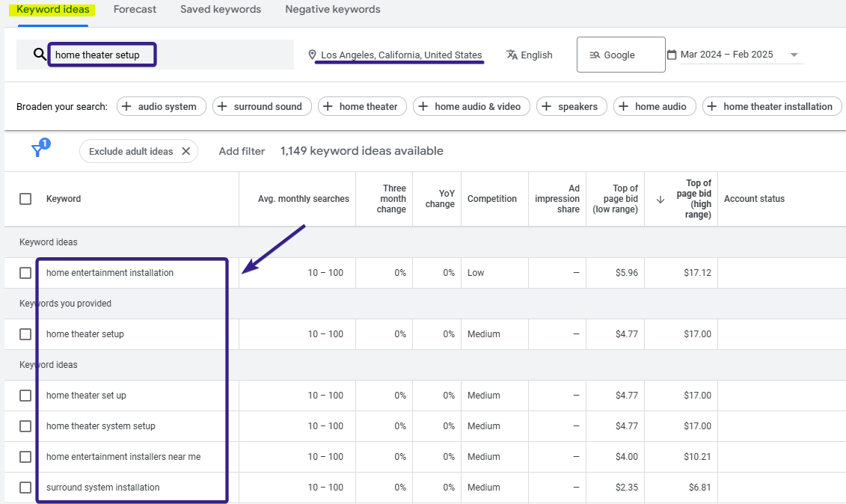Check the surround system installation checkbox
The width and height of the screenshot is (846, 504).
25,487
